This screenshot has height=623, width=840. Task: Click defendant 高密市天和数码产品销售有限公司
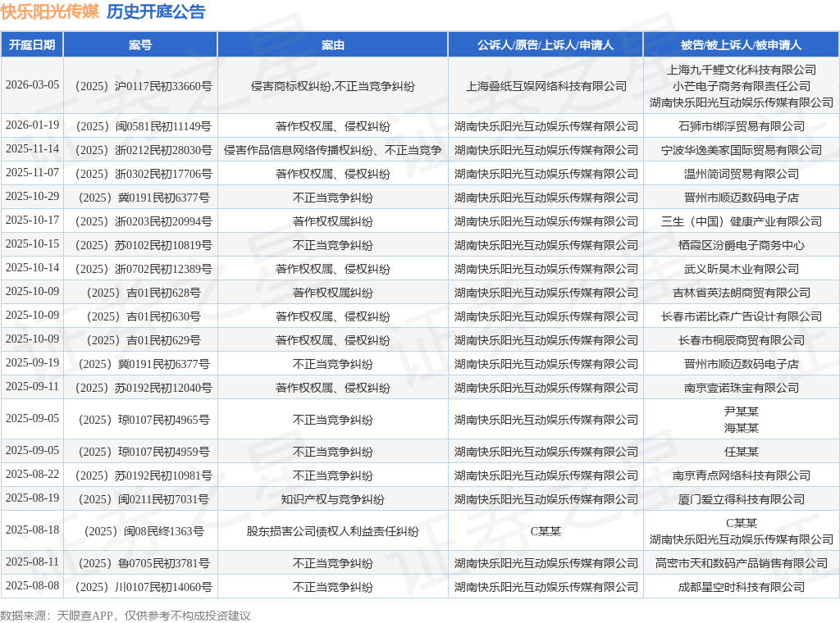tap(742, 564)
